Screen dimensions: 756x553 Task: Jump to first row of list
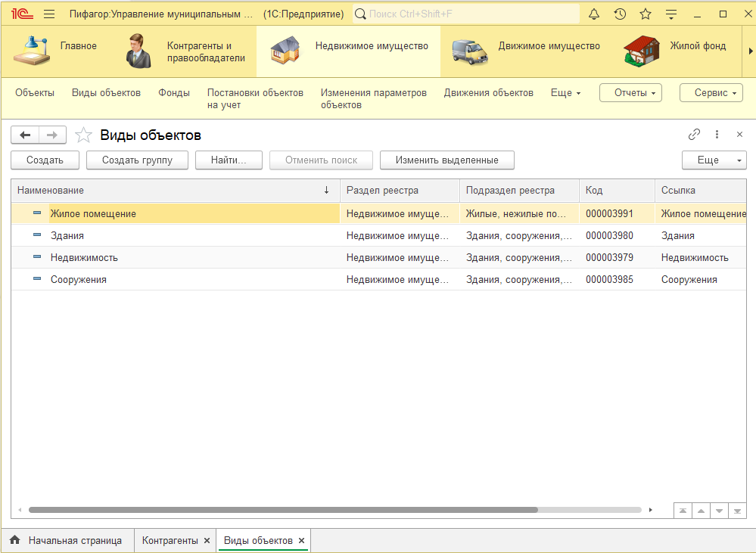[683, 511]
